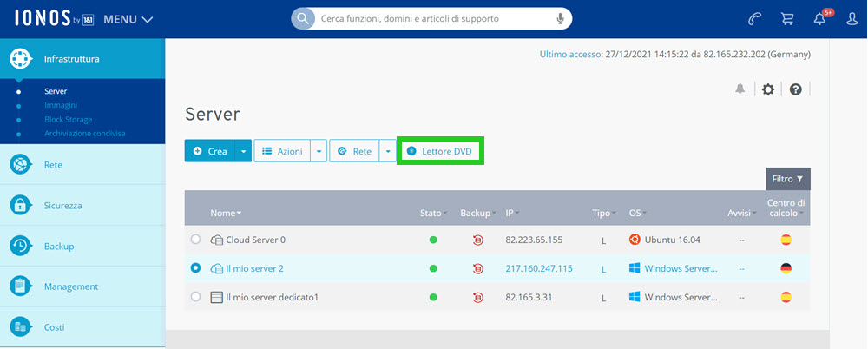
Task: Open the Sicurezza sidebar section
Action: (x=82, y=206)
